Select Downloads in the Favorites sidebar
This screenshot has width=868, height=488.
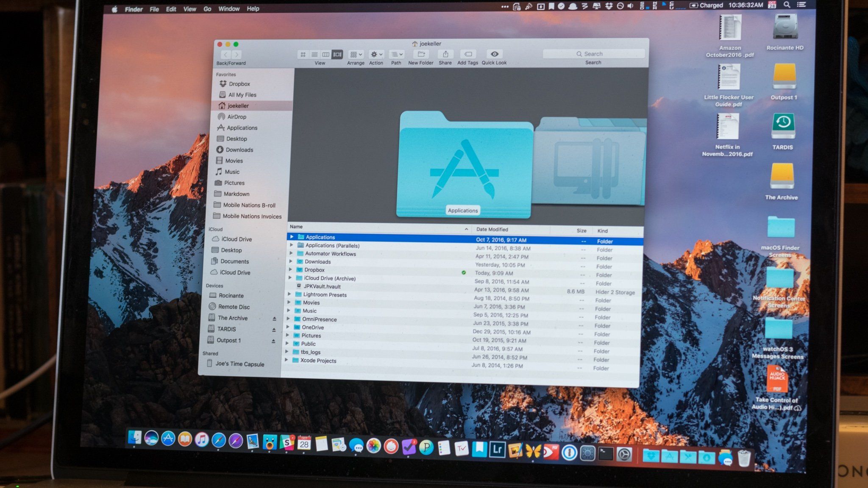point(239,150)
